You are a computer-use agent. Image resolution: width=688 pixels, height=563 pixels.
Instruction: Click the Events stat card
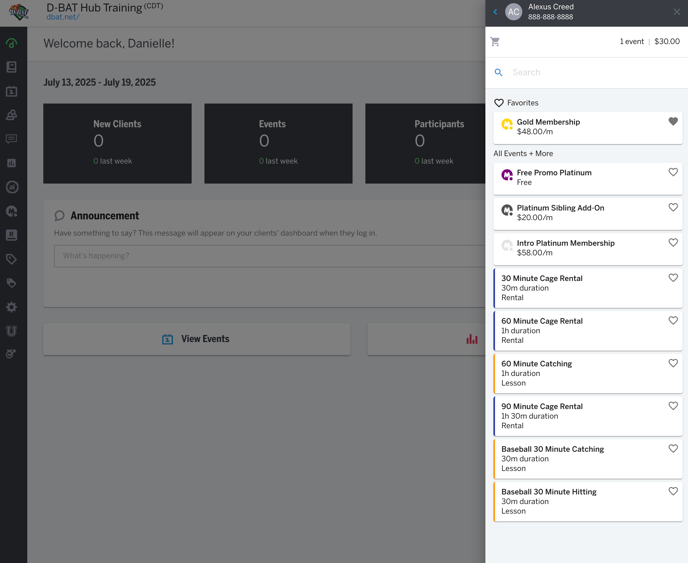coord(278,143)
